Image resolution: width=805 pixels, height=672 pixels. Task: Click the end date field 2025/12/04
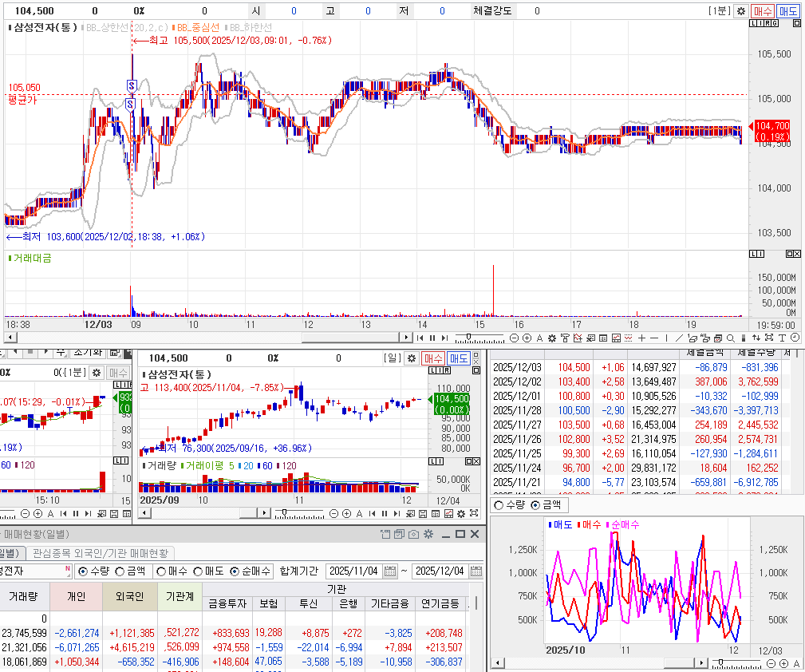coord(440,571)
